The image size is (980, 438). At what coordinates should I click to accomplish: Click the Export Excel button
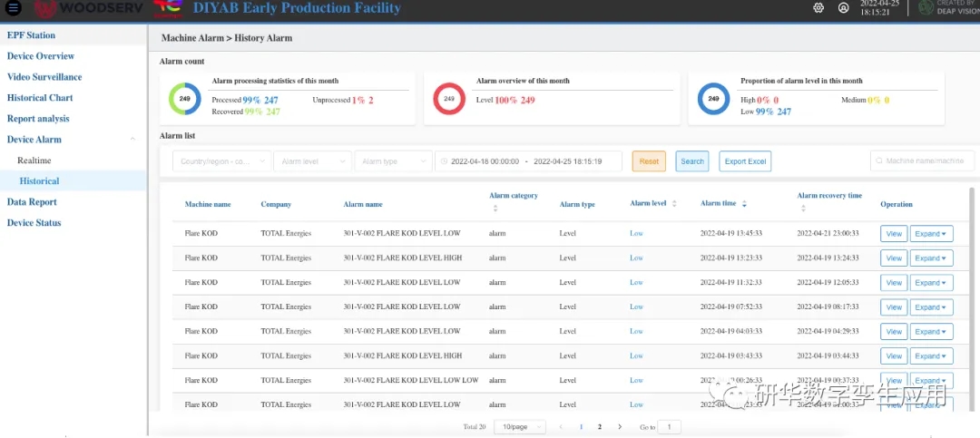click(745, 161)
